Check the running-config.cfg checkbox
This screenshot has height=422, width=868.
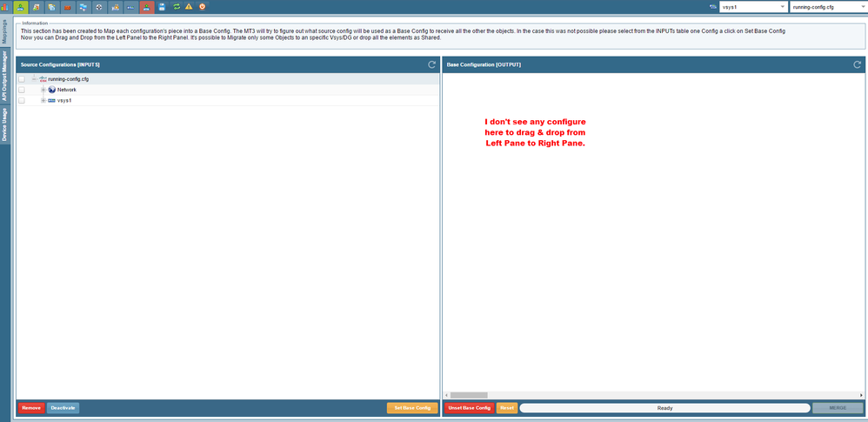pyautogui.click(x=22, y=79)
